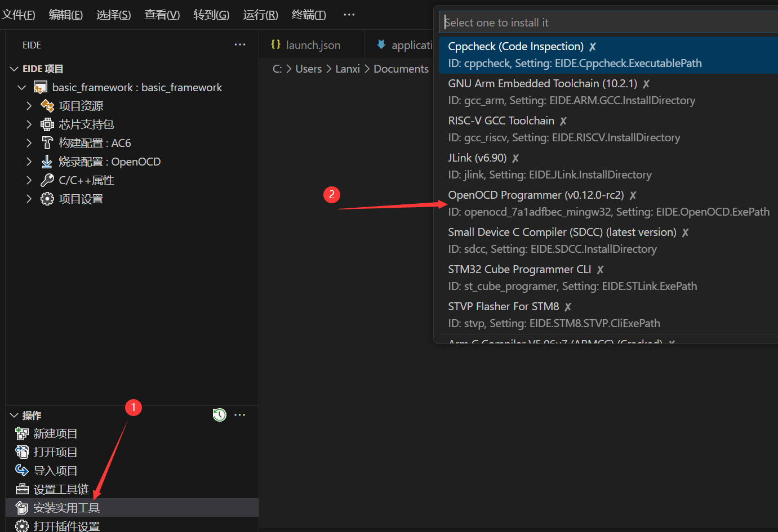This screenshot has height=532, width=778.
Task: Click 安装实用工具 in operations list
Action: pos(66,508)
